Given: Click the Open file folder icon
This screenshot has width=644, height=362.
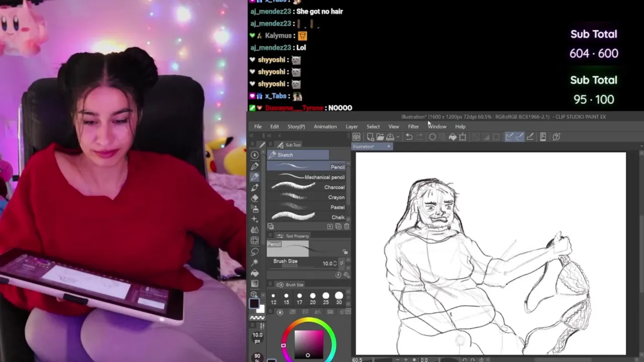Looking at the screenshot, I should click(380, 137).
